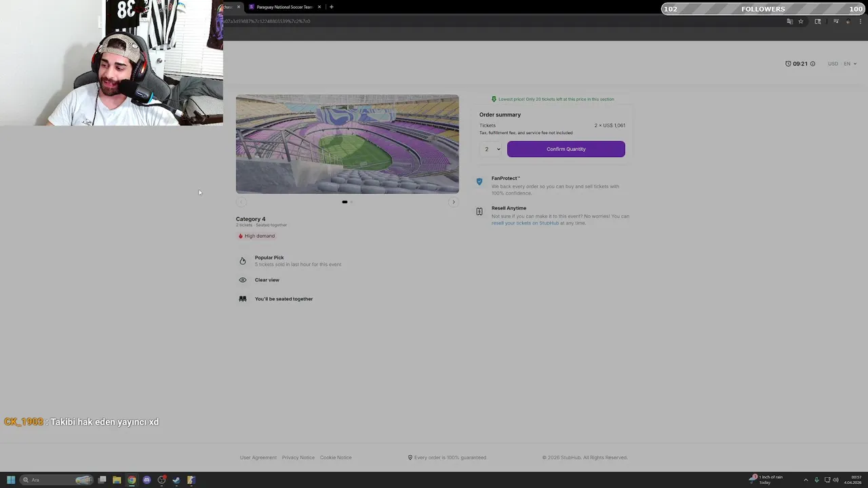Open the resell your tickets on StubHub link

[525, 223]
